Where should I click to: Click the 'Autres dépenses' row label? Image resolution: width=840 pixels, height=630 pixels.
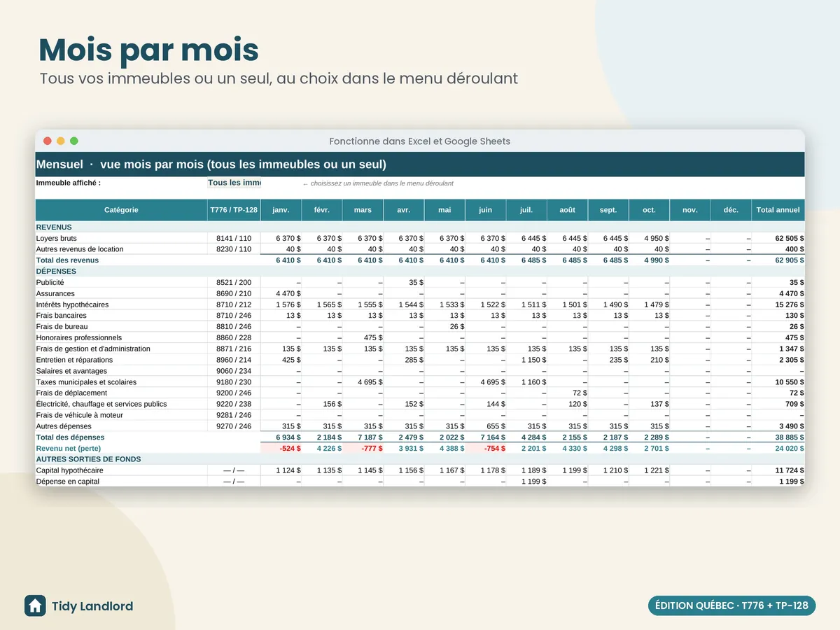tap(64, 426)
